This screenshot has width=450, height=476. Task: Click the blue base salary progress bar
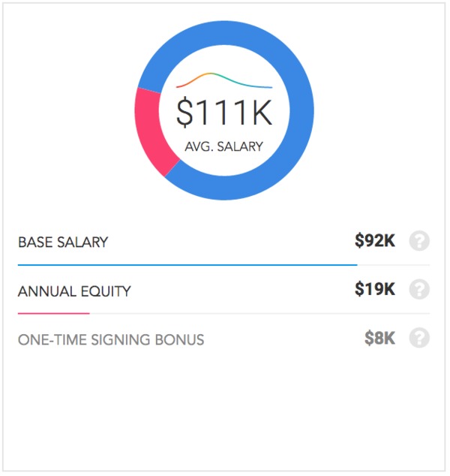[188, 267]
